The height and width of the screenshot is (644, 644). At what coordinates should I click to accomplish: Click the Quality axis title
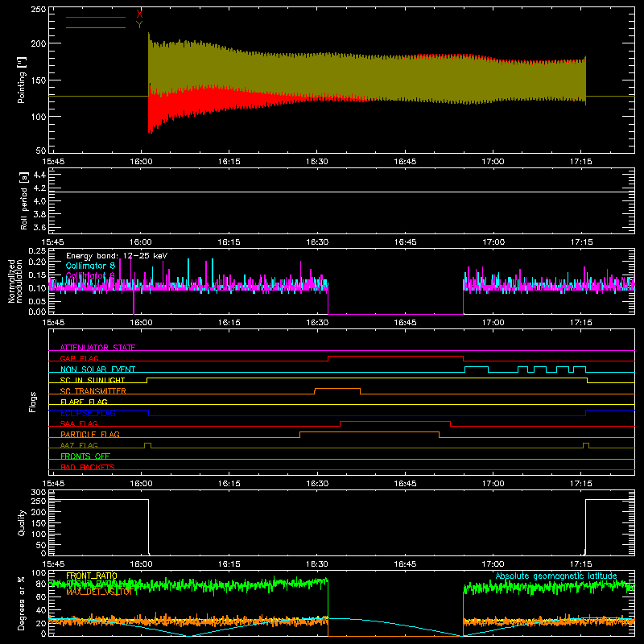pos(22,522)
